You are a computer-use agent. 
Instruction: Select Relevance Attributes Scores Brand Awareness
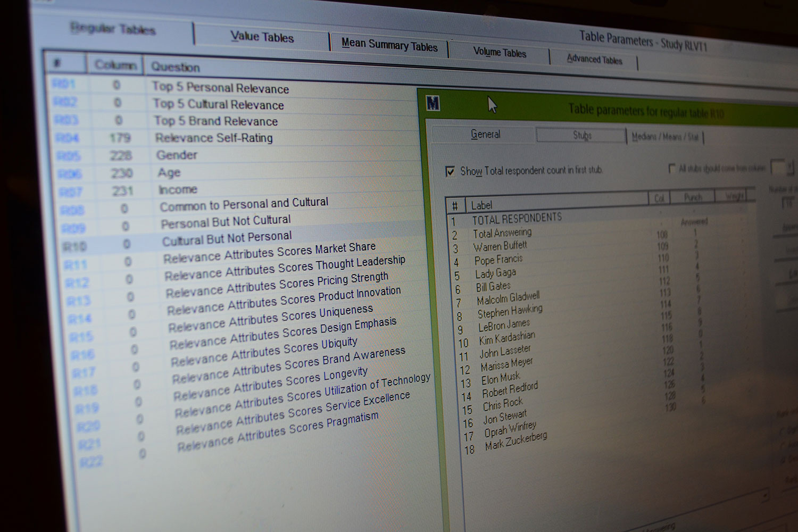(288, 365)
